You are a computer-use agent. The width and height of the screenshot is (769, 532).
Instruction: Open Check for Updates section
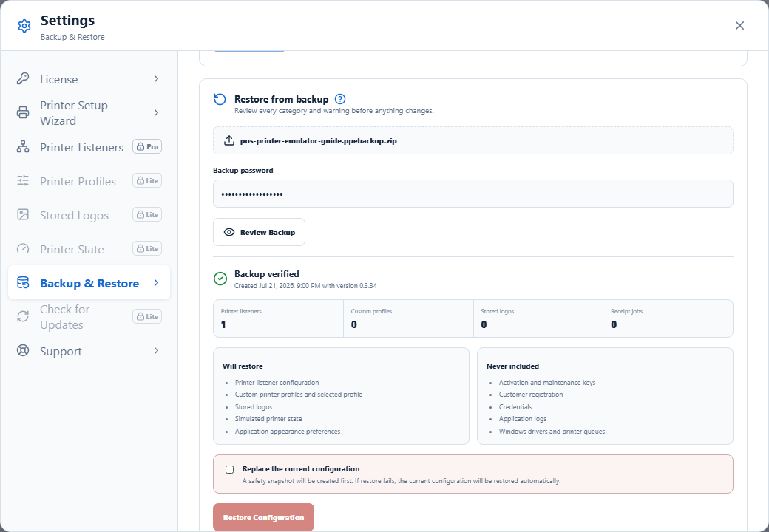[x=89, y=316]
